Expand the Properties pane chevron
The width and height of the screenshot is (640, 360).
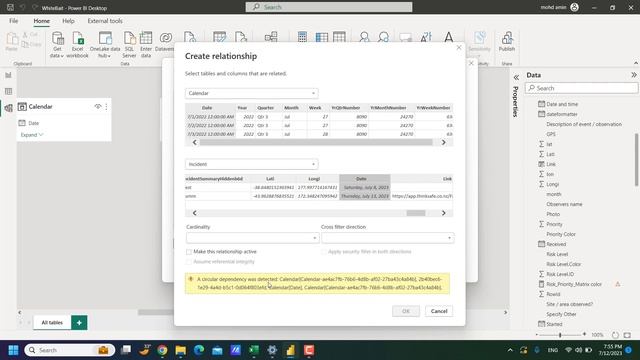click(516, 77)
